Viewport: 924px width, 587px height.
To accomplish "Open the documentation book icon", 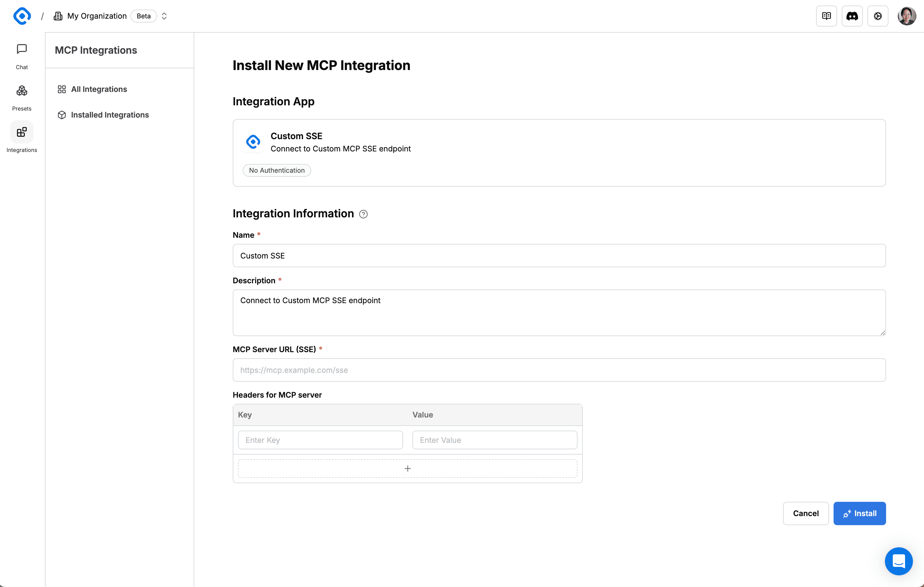I will click(x=826, y=16).
